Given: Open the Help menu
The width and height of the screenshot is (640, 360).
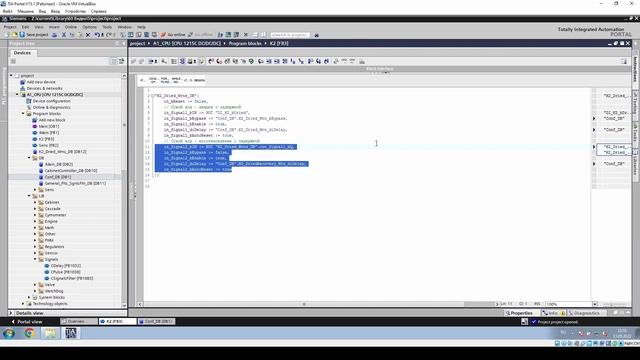Looking at the screenshot, I should click(141, 27).
